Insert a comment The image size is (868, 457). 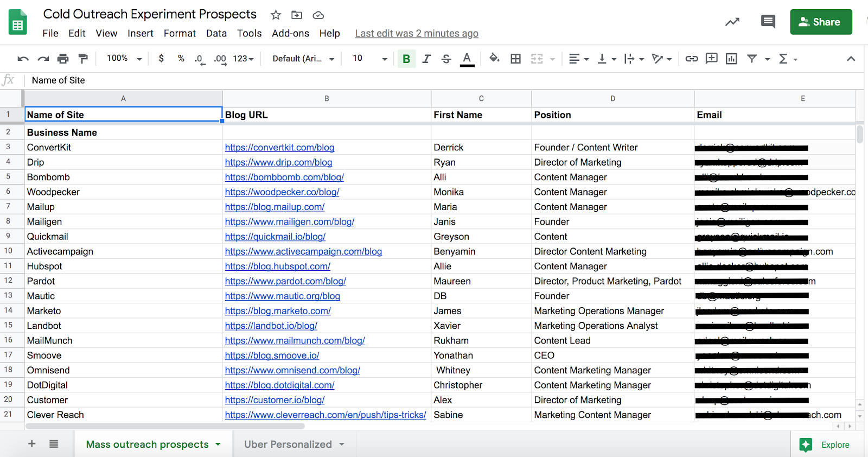point(712,59)
